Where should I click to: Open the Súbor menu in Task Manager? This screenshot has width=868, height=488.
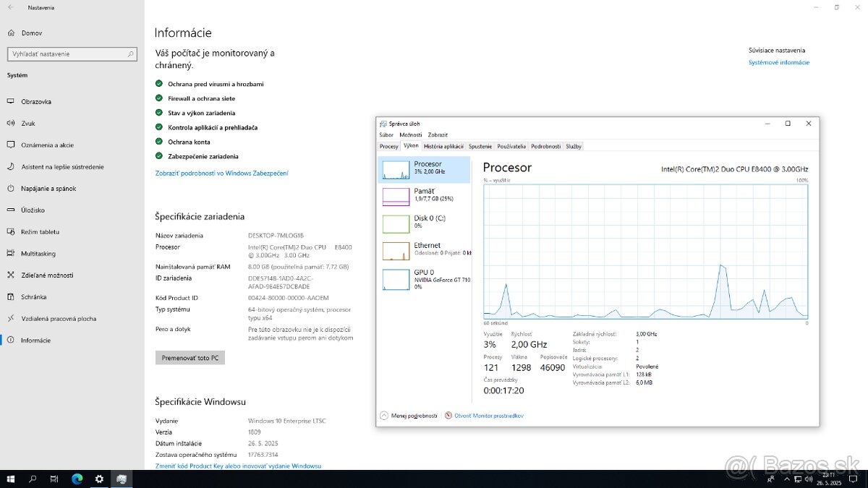[x=386, y=134]
